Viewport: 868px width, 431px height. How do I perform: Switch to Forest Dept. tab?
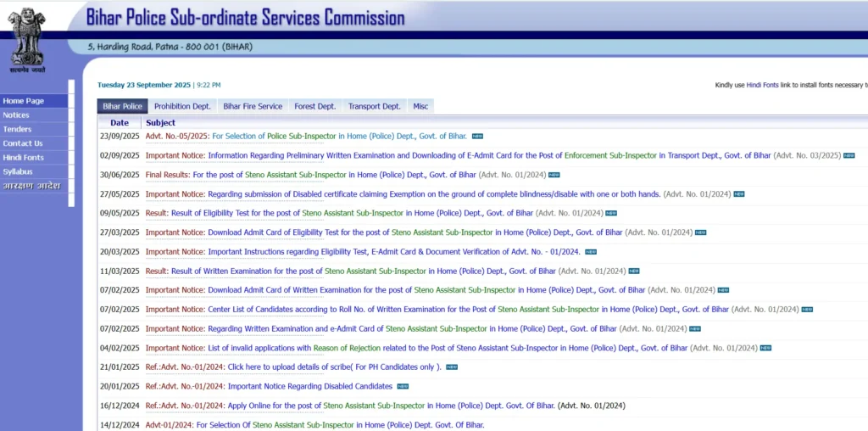pos(315,106)
